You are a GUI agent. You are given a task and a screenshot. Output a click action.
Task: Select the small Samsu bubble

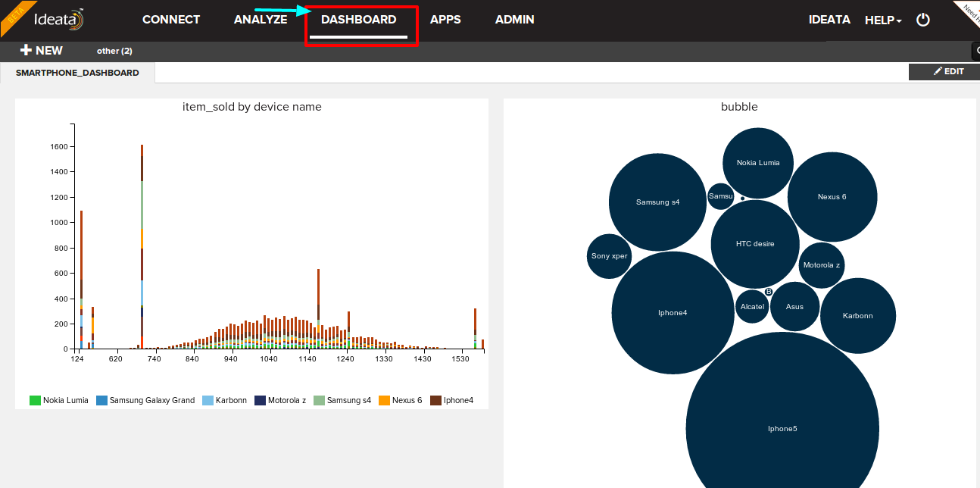pyautogui.click(x=721, y=196)
